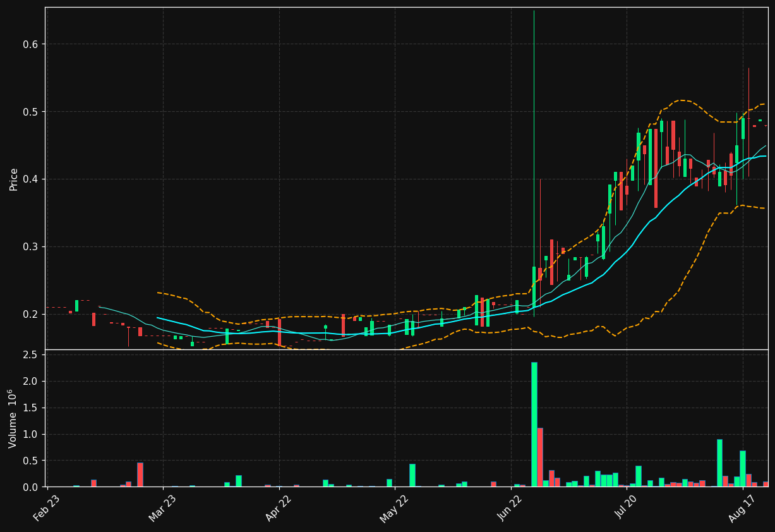Screen dimensions: 775x532
Task: Click the tall green volume bar in mid-August
Action: point(719,463)
